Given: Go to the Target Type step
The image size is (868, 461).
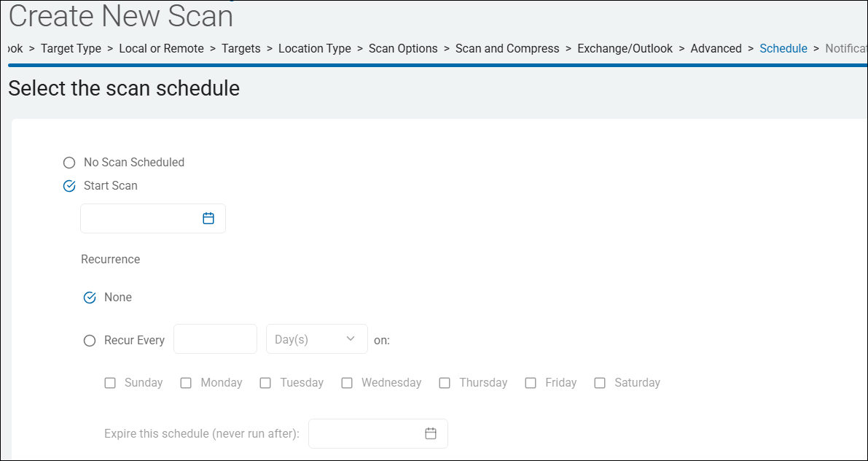Looking at the screenshot, I should [x=71, y=49].
